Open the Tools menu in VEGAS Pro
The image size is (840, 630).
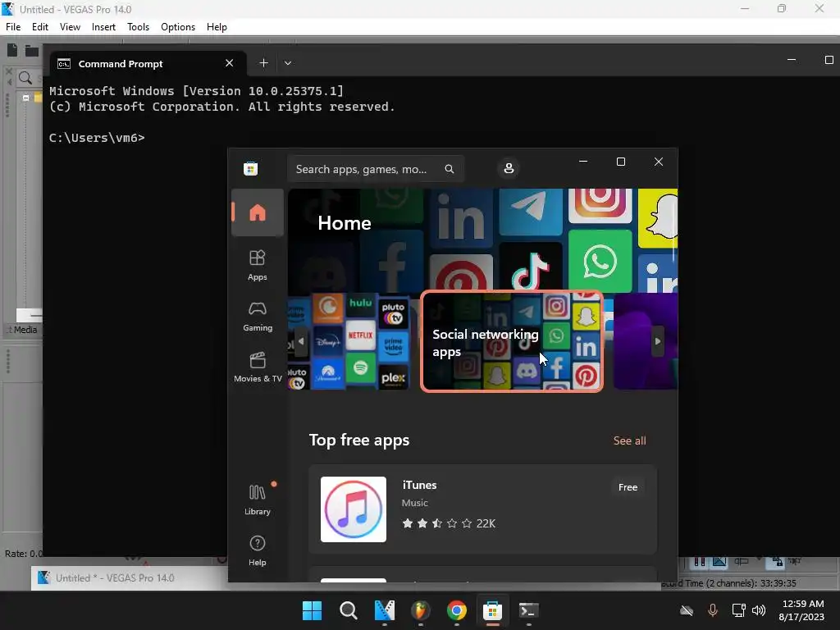[x=138, y=27]
